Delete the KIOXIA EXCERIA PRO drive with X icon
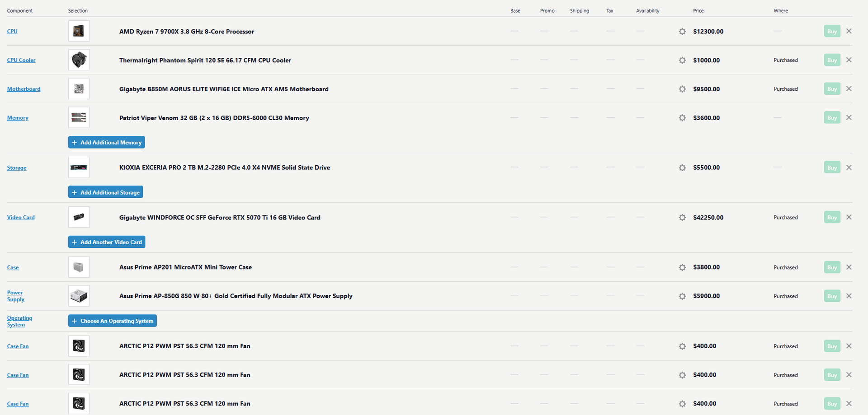 849,168
